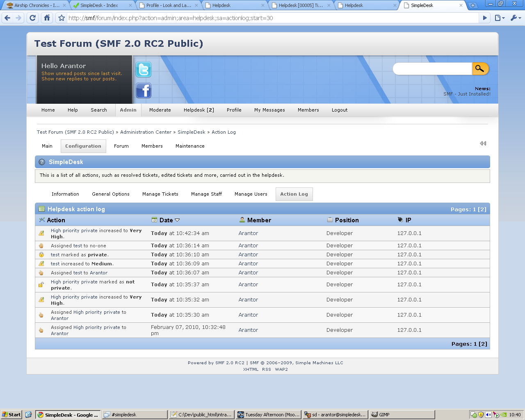Click the go arrow beside address bar
The image size is (525, 420).
tap(485, 18)
